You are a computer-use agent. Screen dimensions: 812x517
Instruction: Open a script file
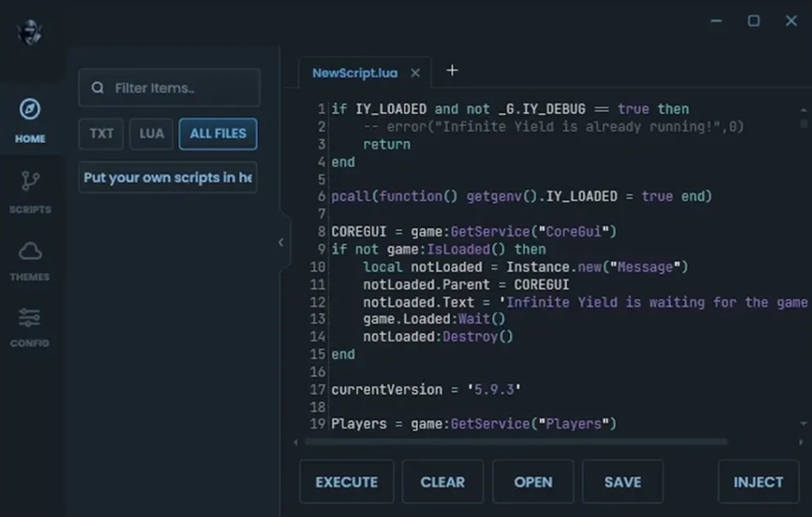534,482
